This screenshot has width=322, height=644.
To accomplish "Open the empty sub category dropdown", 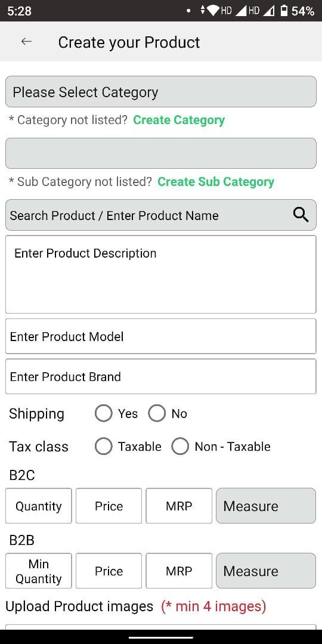I will pyautogui.click(x=161, y=153).
